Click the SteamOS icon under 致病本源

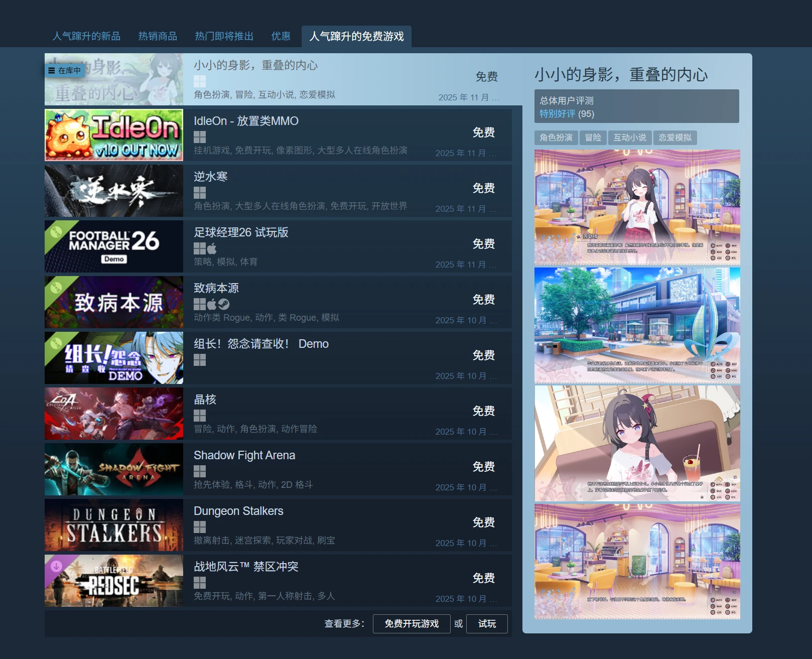pos(224,304)
